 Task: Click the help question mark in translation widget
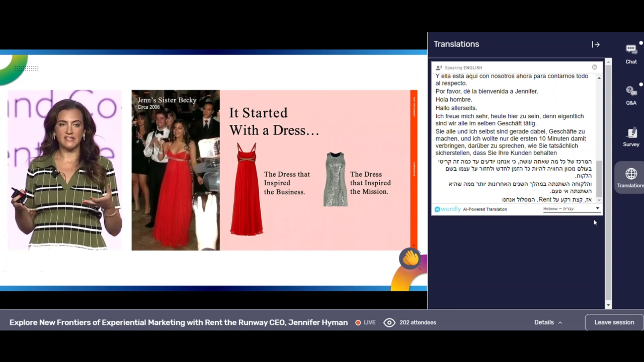(594, 67)
